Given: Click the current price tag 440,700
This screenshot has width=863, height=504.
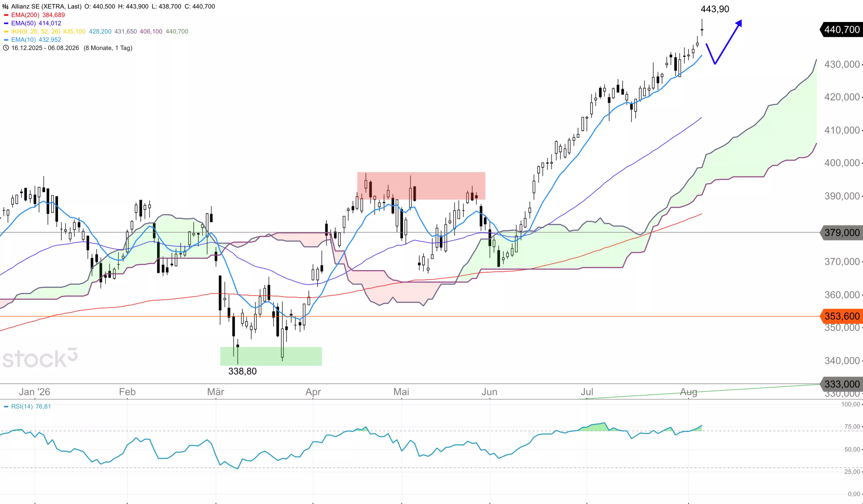Looking at the screenshot, I should tap(841, 30).
